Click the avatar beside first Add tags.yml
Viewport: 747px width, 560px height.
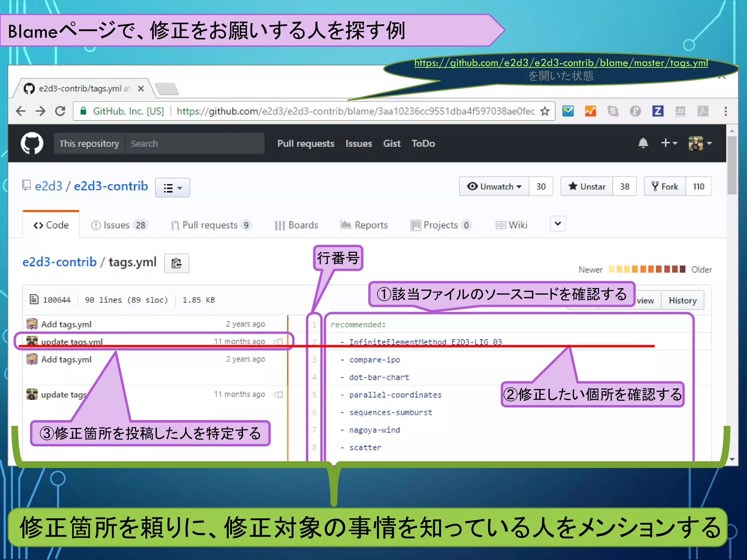pos(32,324)
